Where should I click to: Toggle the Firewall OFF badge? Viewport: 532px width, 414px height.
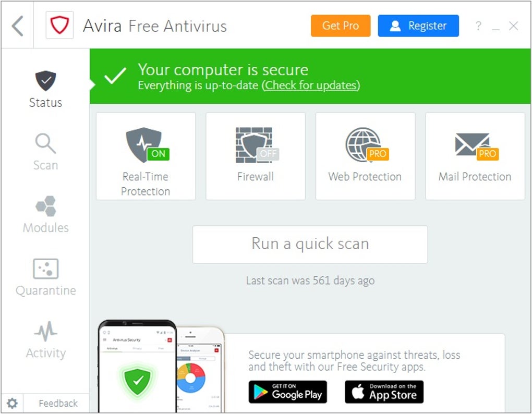[x=268, y=154]
